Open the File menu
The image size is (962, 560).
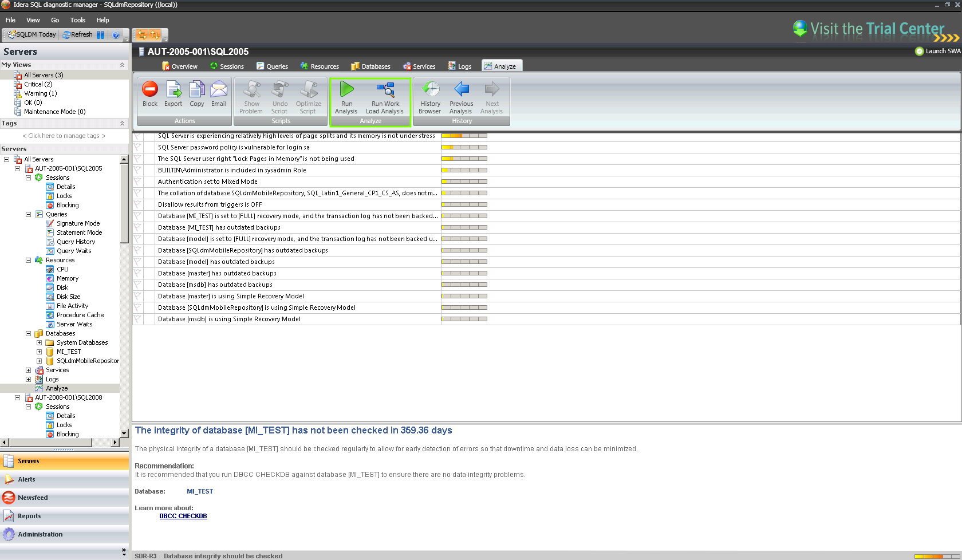[10, 20]
